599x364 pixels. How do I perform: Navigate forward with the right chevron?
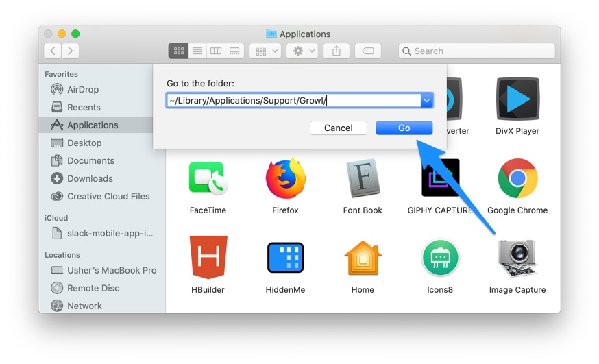point(71,51)
